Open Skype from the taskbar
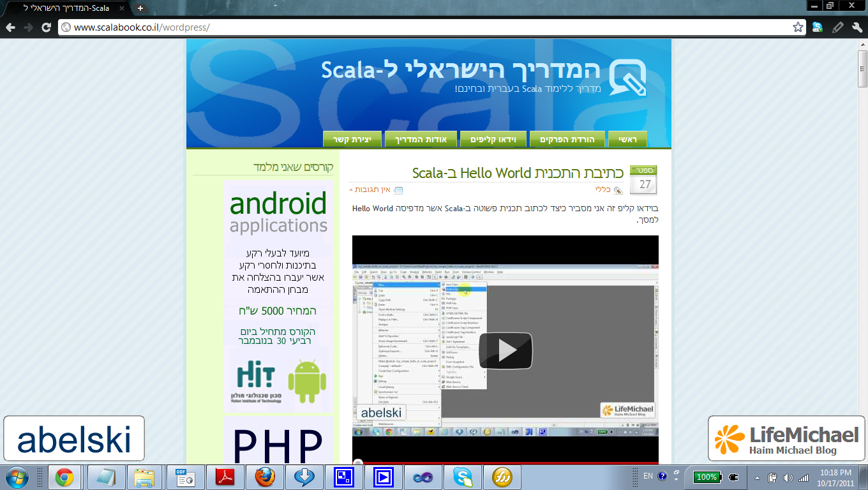This screenshot has height=490, width=868. point(463,477)
